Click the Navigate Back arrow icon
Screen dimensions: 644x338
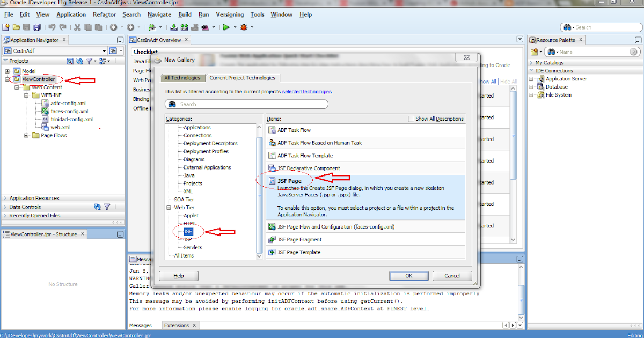114,27
